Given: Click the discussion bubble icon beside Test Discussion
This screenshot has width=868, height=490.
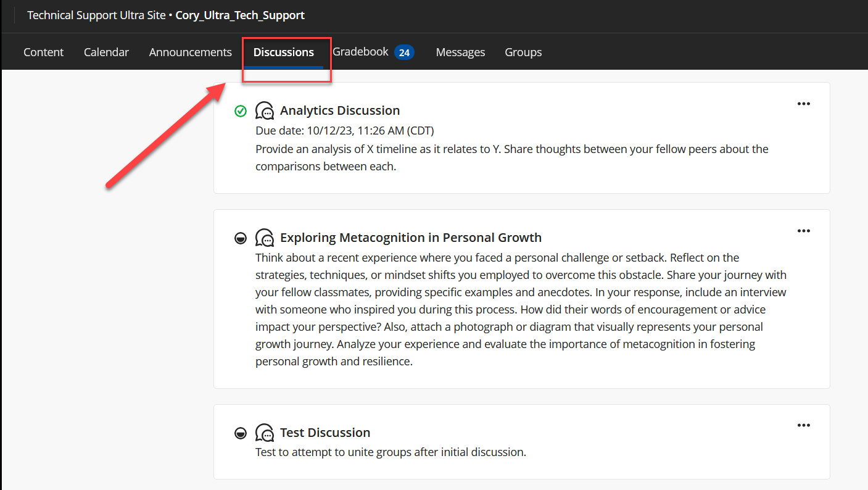Looking at the screenshot, I should pyautogui.click(x=265, y=433).
